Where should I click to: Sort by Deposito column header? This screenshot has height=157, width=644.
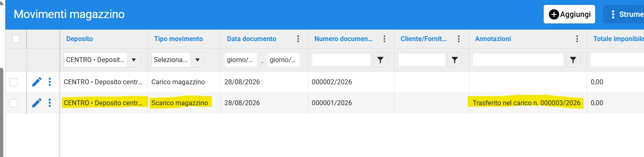[x=79, y=39]
